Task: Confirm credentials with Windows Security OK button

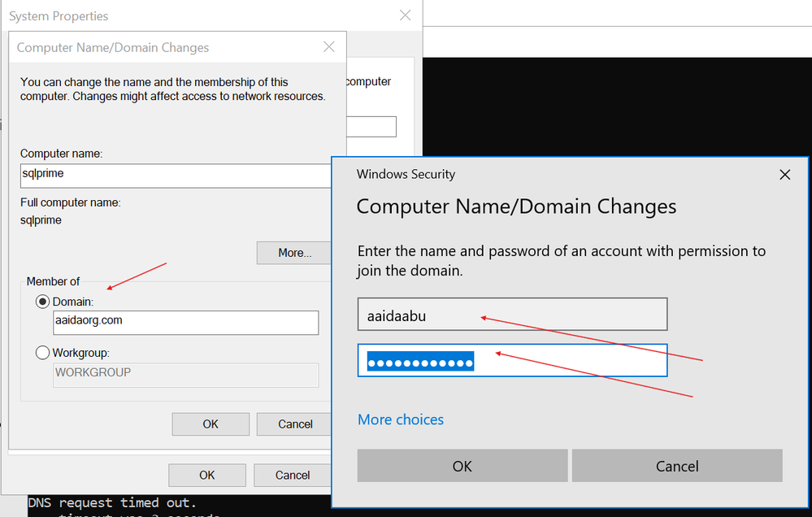Action: [462, 466]
